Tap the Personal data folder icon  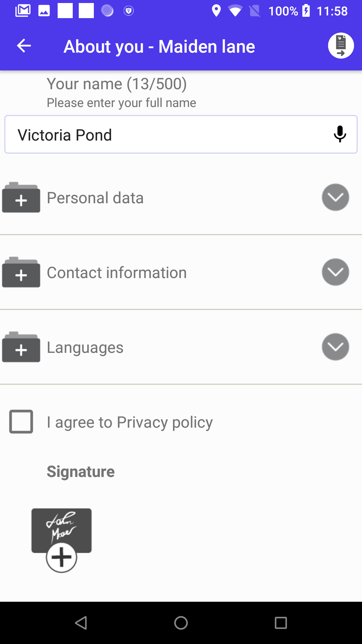[x=21, y=198]
